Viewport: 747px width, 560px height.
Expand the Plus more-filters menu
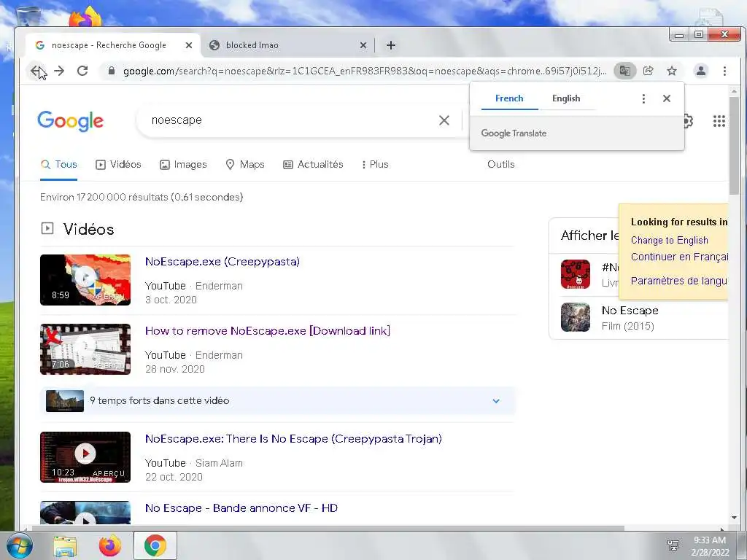point(375,165)
